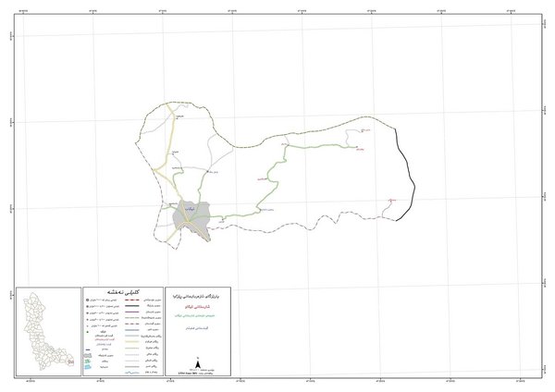Select the thick black line legend sample
This screenshot has width=555, height=392.
point(131,306)
